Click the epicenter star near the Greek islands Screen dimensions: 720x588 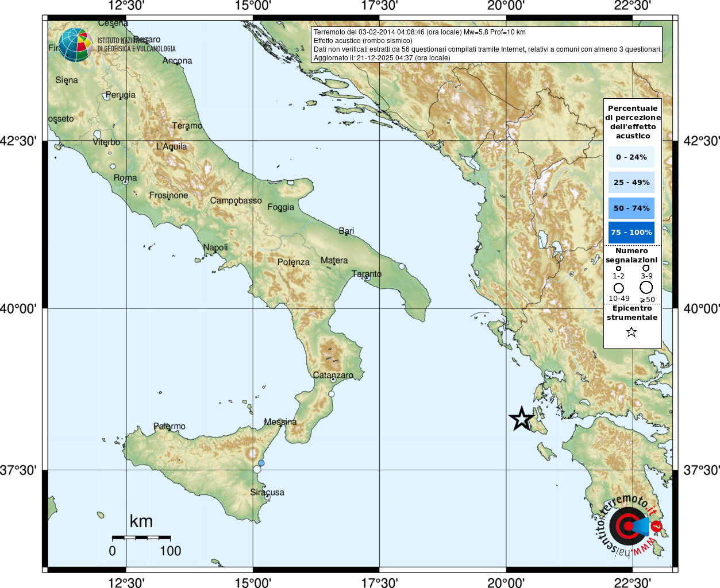point(521,419)
